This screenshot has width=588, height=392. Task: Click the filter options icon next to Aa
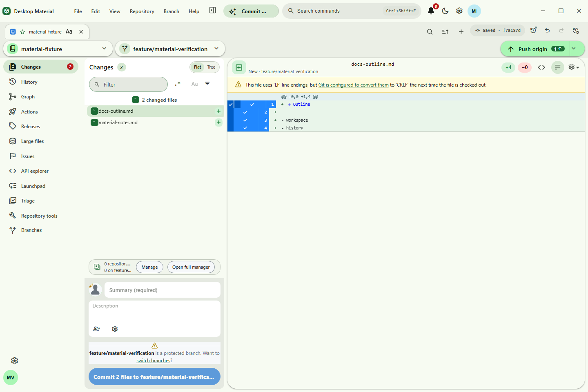[207, 84]
